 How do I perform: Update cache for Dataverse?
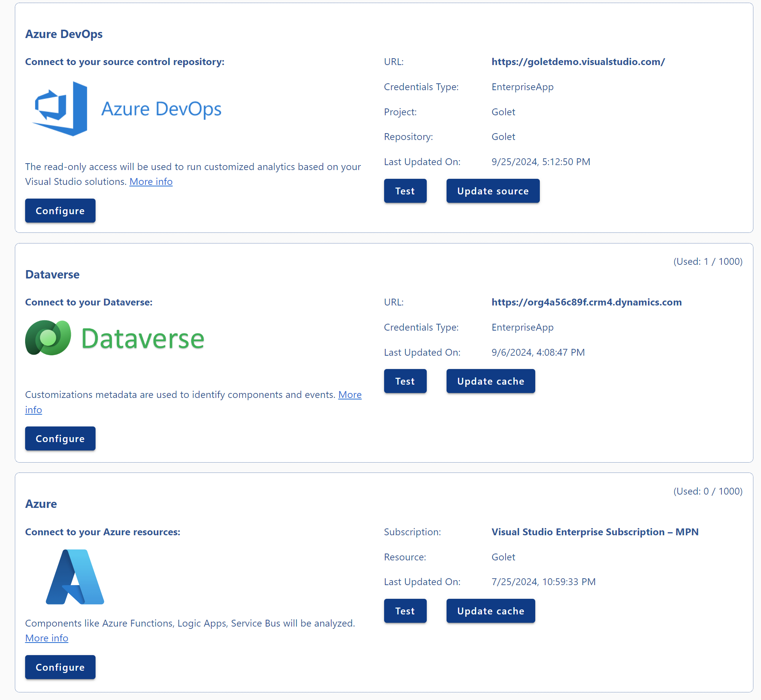(491, 381)
